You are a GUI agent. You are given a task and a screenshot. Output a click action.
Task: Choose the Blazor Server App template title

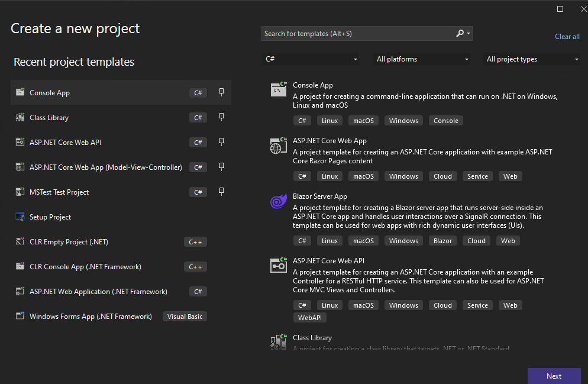[320, 196]
